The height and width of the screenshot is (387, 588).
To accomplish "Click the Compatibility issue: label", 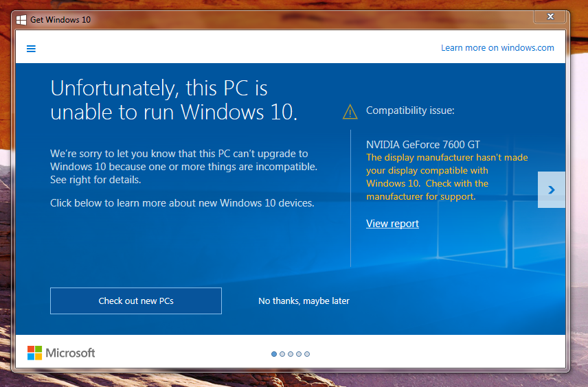I will (410, 110).
